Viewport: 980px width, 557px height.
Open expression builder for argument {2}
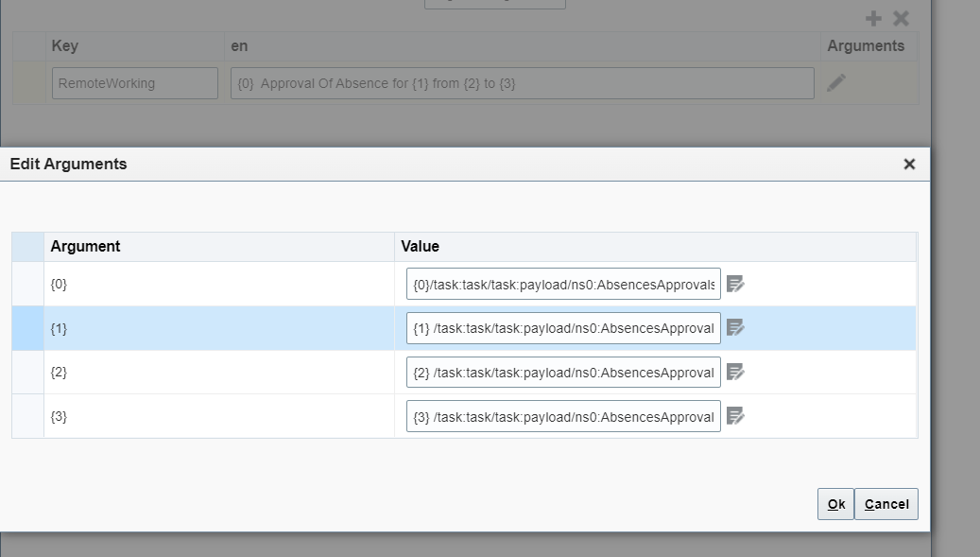point(736,372)
